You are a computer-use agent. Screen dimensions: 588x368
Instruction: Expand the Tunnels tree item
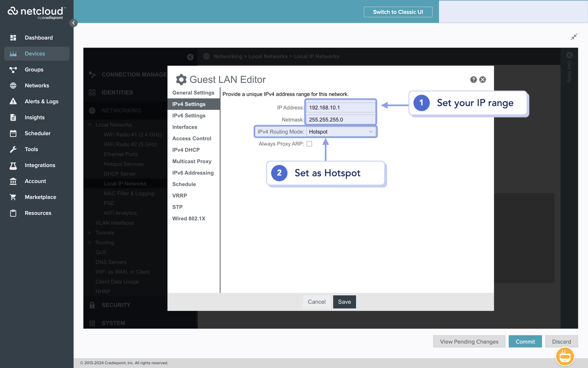click(x=90, y=232)
